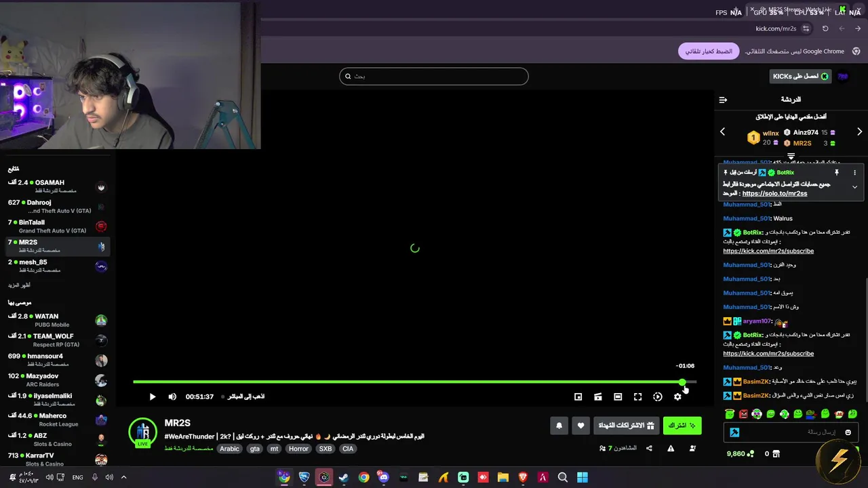Screen dimensions: 868x488
Task: Switch to theater mode in the player
Action: pos(618,396)
